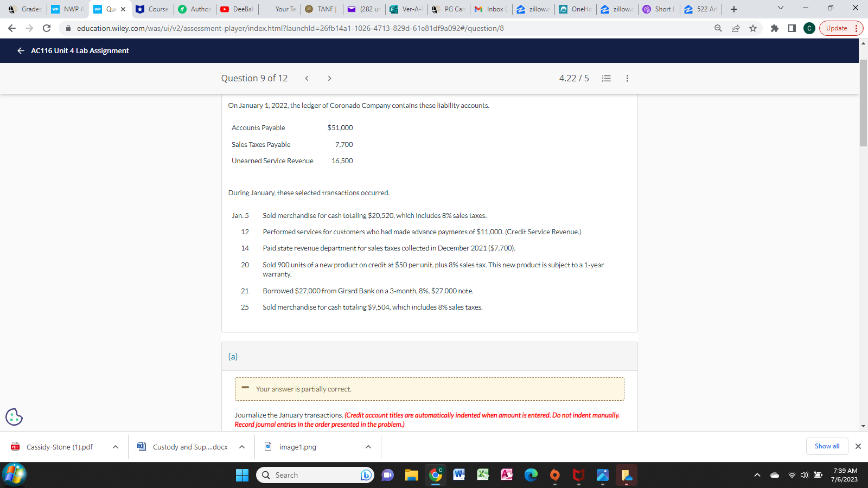Image resolution: width=868 pixels, height=488 pixels.
Task: Click the speaker icon in the system tray
Action: click(804, 475)
